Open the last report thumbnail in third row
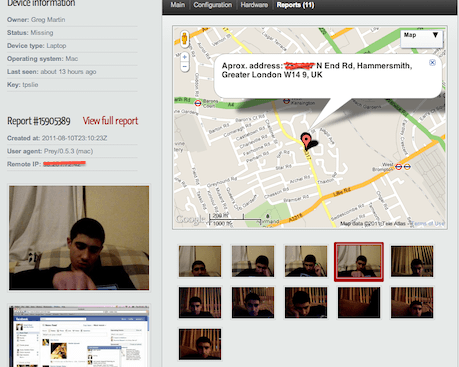This screenshot has width=459, height=367. (200, 344)
